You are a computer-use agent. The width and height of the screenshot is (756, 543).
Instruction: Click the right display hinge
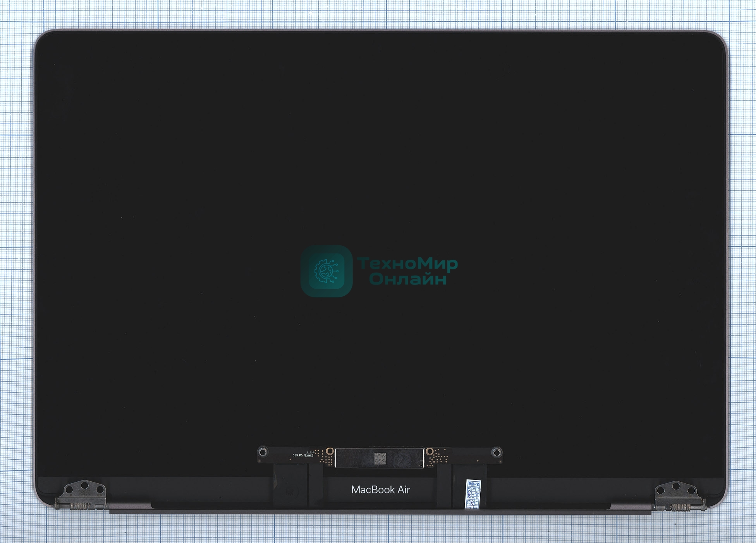tap(679, 497)
